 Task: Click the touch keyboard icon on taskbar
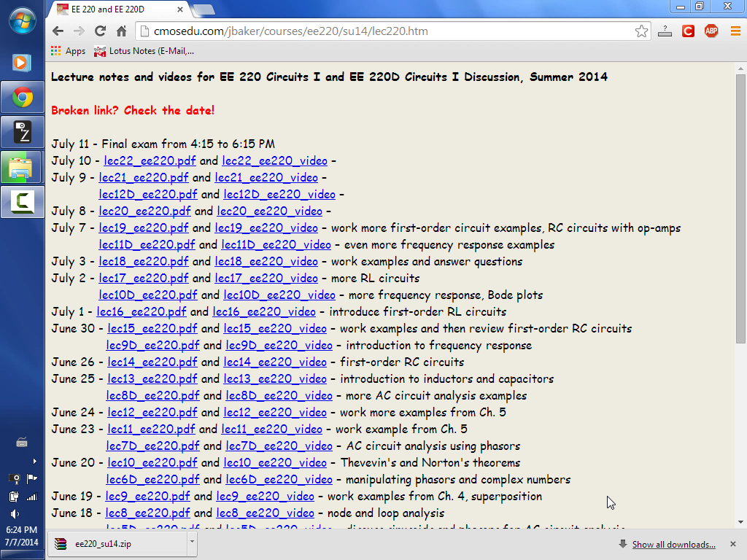tap(22, 443)
